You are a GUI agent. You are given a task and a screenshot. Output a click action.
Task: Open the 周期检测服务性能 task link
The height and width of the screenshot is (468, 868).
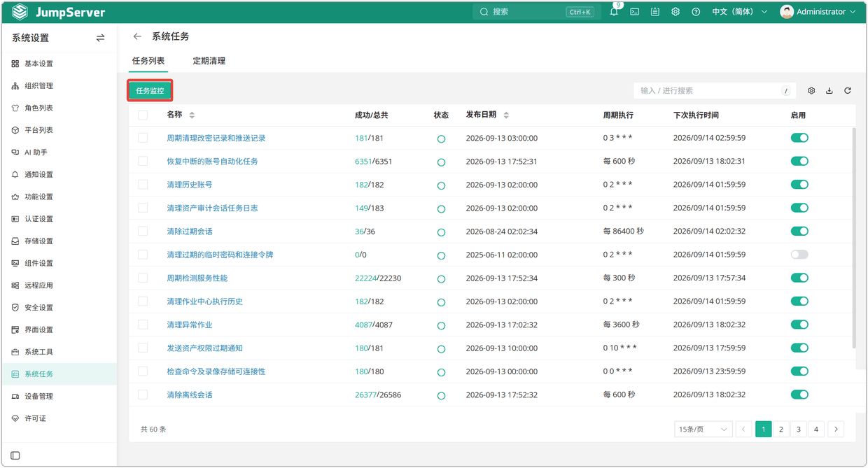coord(197,278)
